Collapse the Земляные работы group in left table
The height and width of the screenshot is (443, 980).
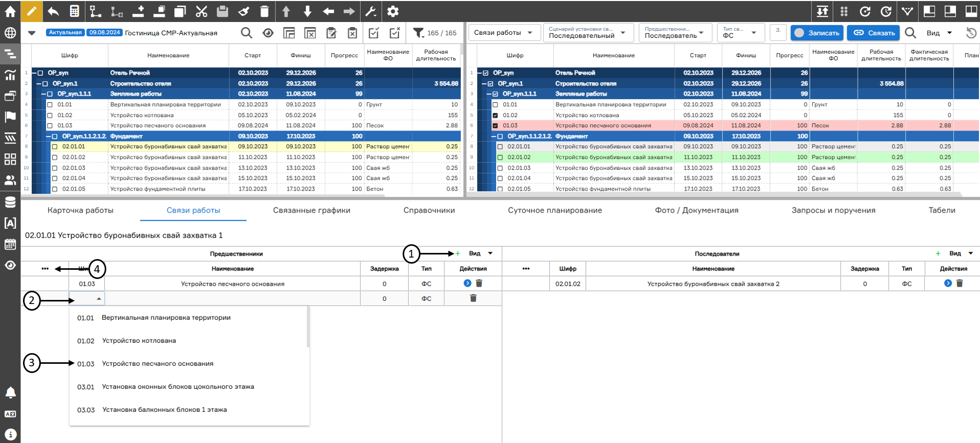[x=44, y=94]
